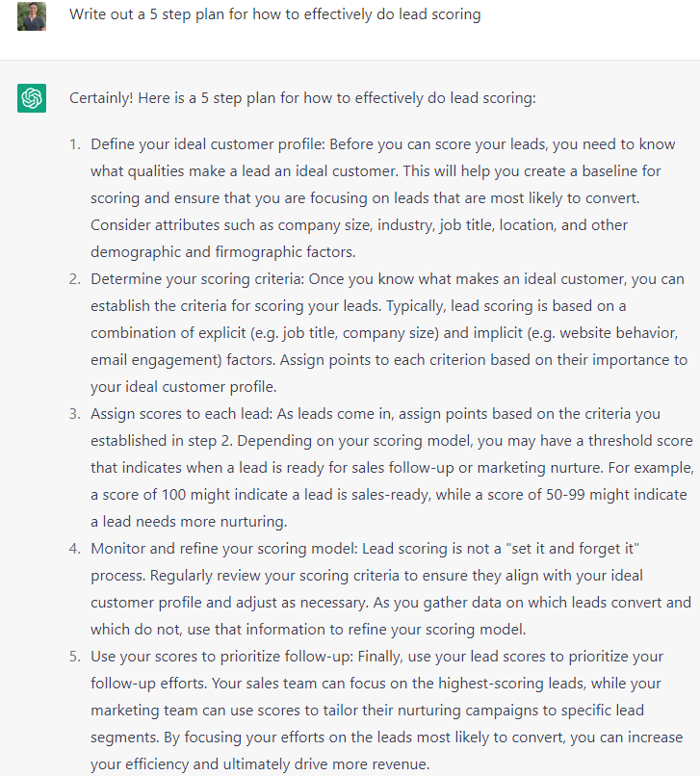Click the 'Certainly! Here is a 5 step plan' line

302,98
